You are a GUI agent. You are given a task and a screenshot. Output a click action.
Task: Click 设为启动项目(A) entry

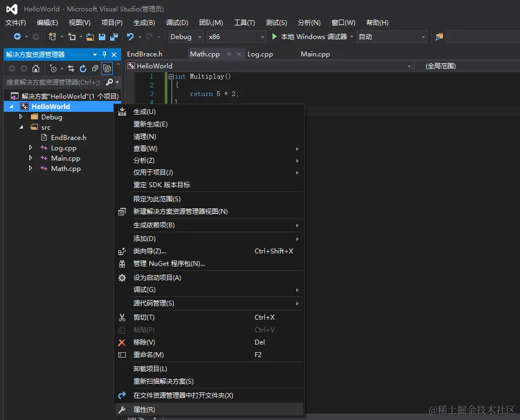[209, 277]
